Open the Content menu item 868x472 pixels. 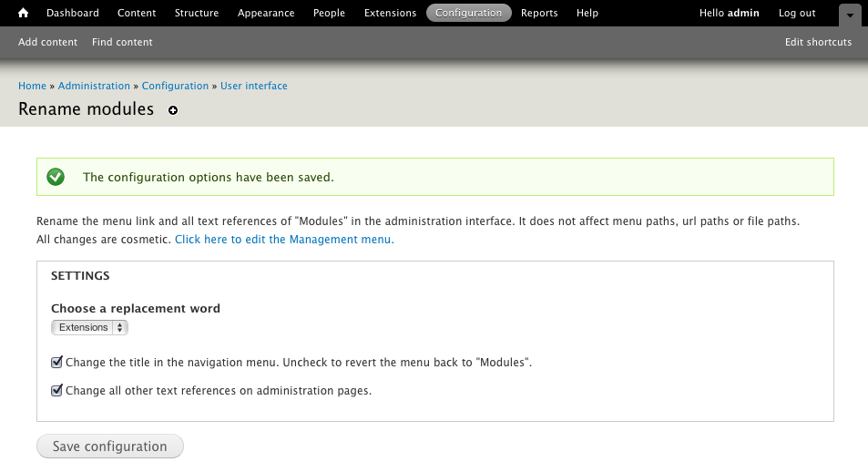137,13
